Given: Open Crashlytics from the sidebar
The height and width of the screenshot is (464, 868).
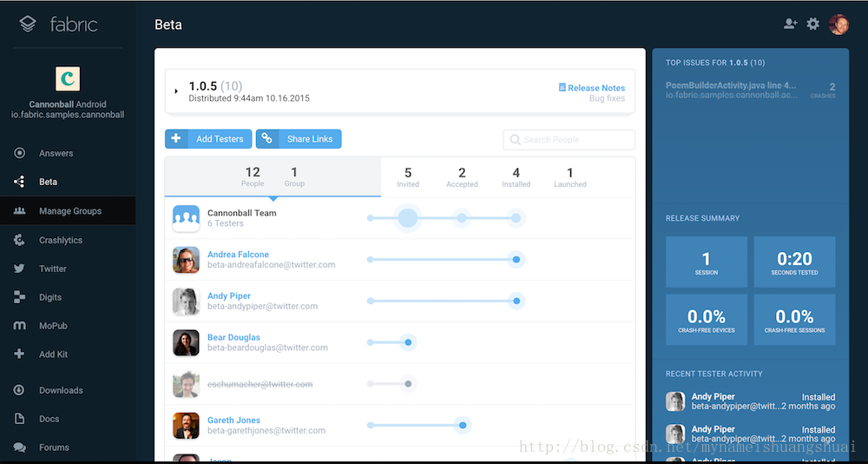Looking at the screenshot, I should coord(61,240).
